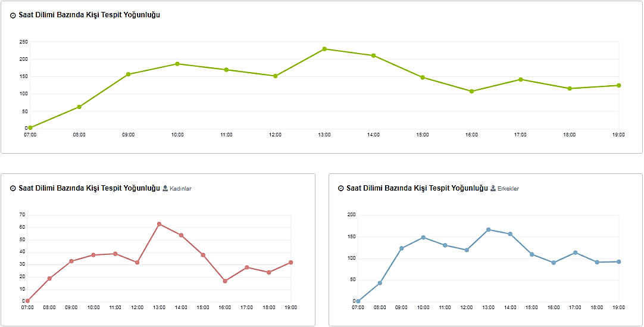644x327 pixels.
Task: Select the 13:00 peak point on the blue Erkekler chart
Action: point(489,229)
